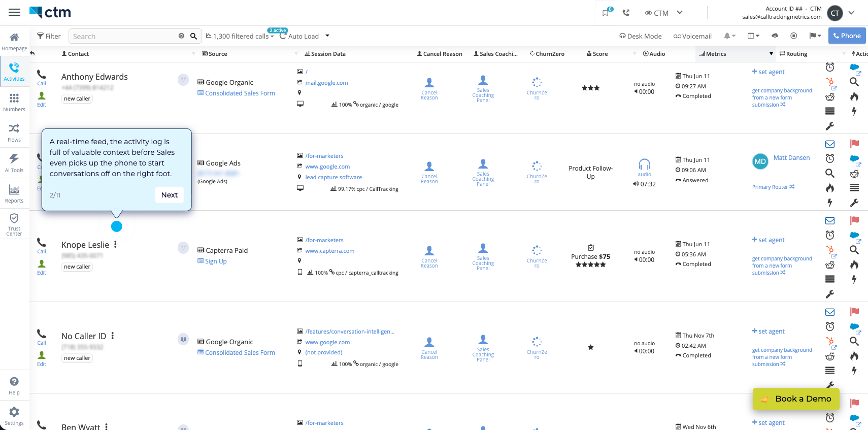
Task: Open the hamburger main menu
Action: pyautogui.click(x=14, y=12)
